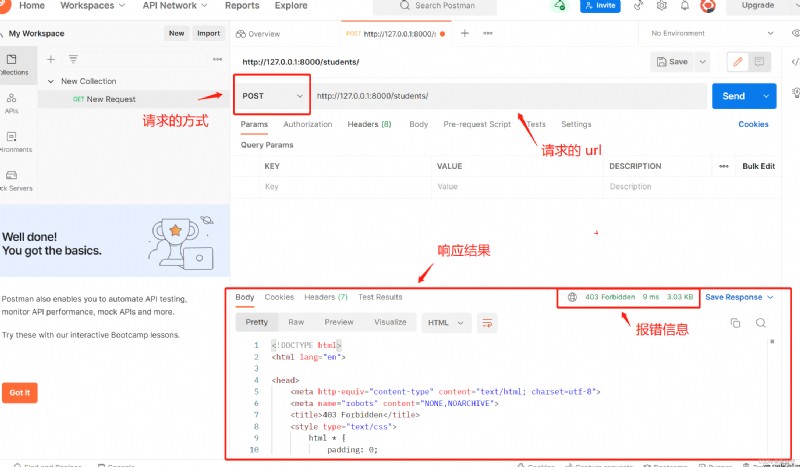Open the sidebar three-dot options menu
The width and height of the screenshot is (800, 467).
tap(217, 59)
